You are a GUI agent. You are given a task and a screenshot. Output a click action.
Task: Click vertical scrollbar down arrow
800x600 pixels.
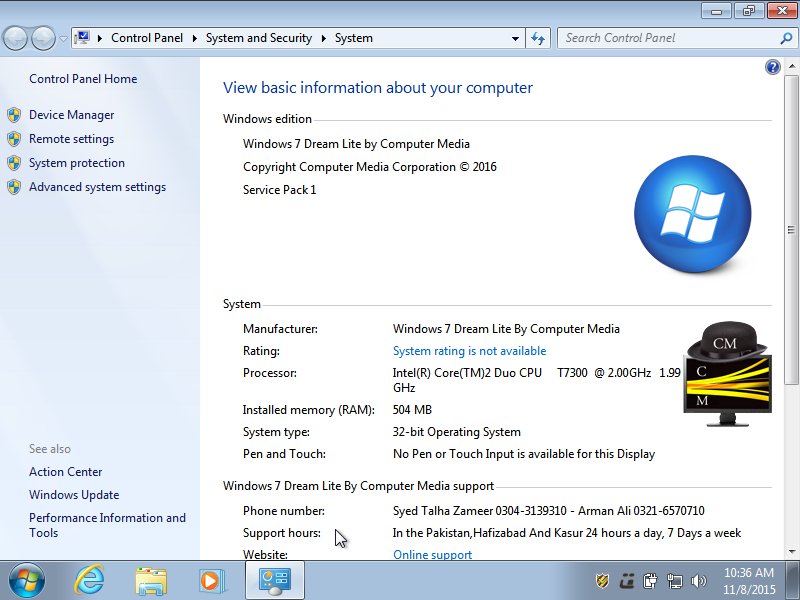(x=791, y=552)
